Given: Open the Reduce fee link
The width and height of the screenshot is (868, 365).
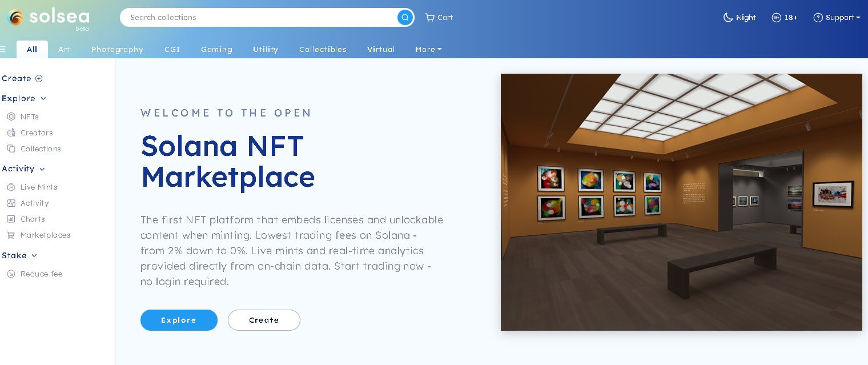Looking at the screenshot, I should point(42,274).
